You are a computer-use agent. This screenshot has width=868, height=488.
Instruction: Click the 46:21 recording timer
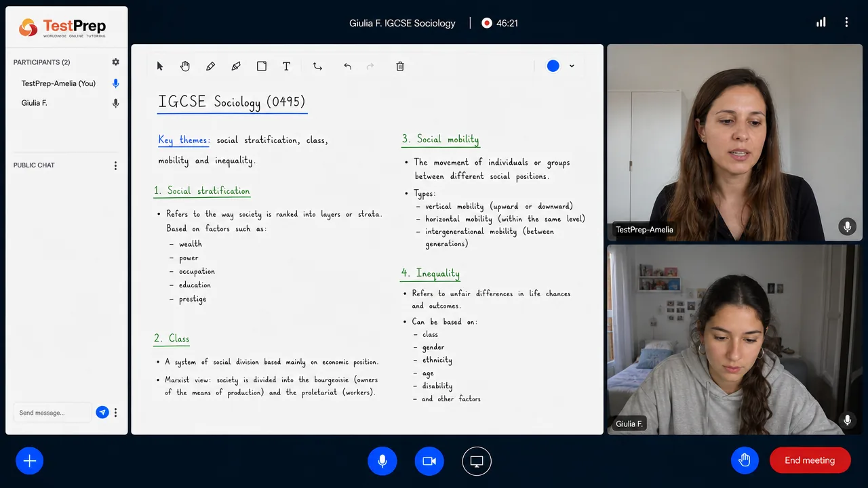tap(507, 23)
